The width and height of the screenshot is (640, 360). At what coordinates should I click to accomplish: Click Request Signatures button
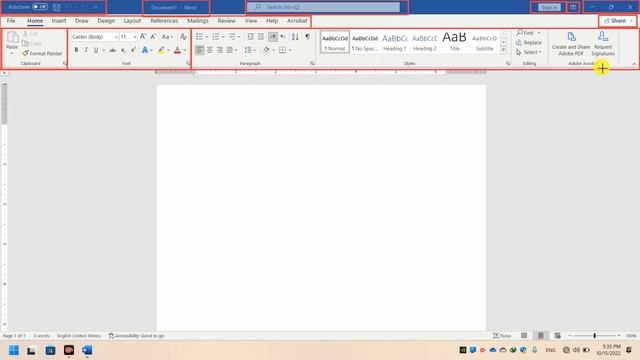tap(603, 44)
